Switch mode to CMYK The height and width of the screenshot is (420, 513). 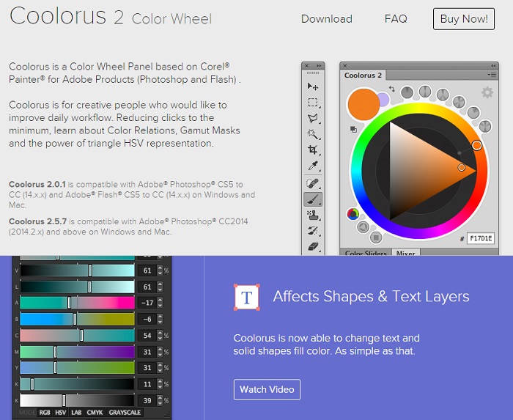click(95, 413)
